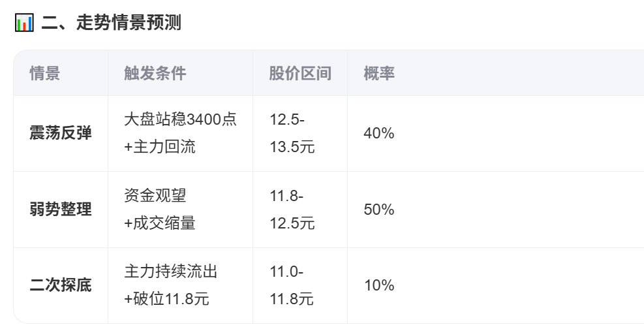Image resolution: width=644 pixels, height=329 pixels.
Task: Click the 情景 column header
Action: click(x=45, y=73)
